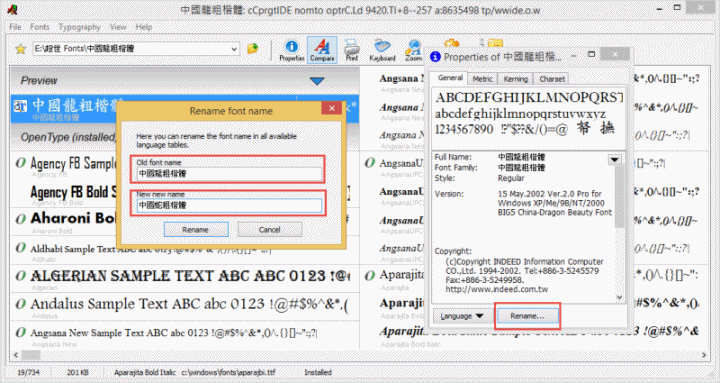This screenshot has width=720, height=383.
Task: Click Properties scrollbar down arrow
Action: pos(619,298)
